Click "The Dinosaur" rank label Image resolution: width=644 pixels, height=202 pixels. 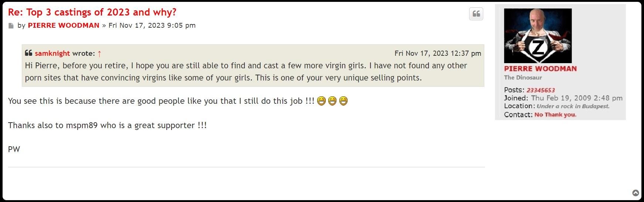523,78
